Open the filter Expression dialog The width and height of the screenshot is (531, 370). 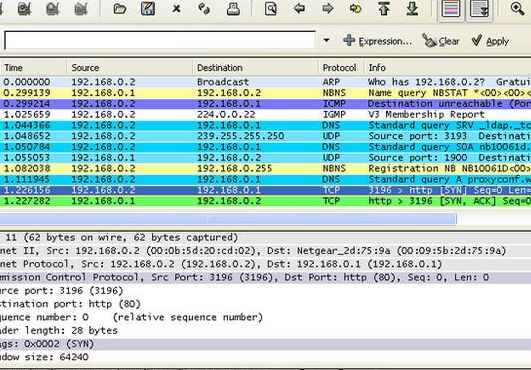pos(378,41)
